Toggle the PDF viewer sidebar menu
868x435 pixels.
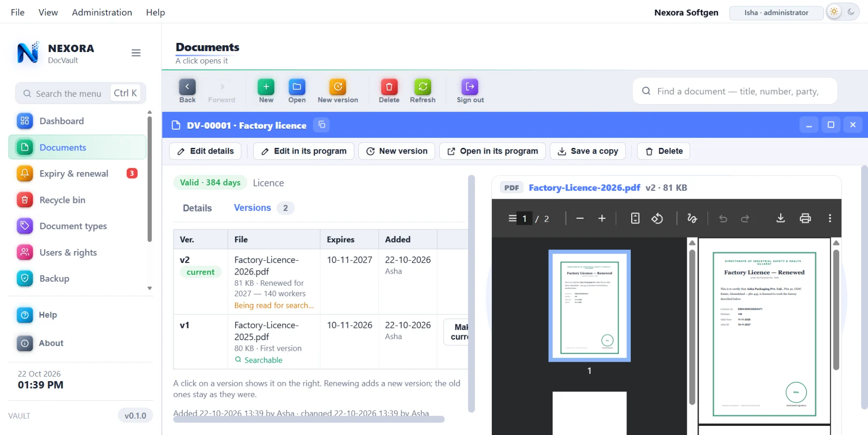512,218
